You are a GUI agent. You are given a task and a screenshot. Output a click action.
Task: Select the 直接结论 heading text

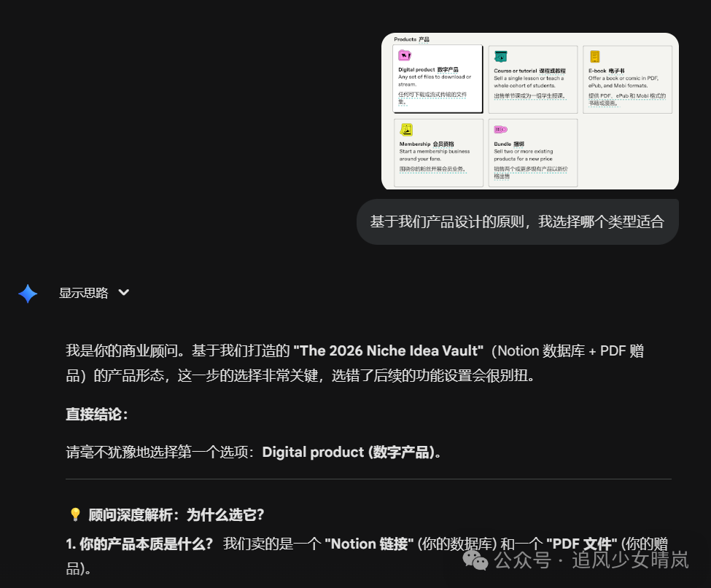[97, 414]
